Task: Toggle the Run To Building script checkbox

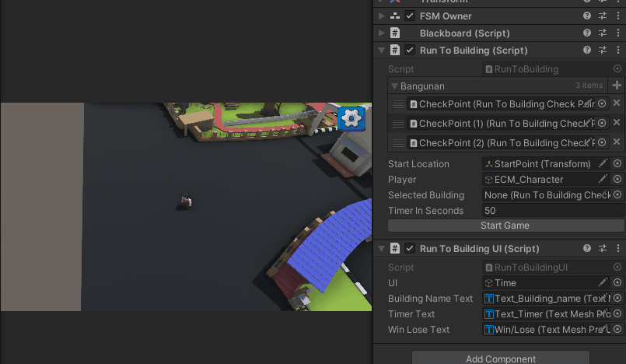Action: pyautogui.click(x=410, y=51)
